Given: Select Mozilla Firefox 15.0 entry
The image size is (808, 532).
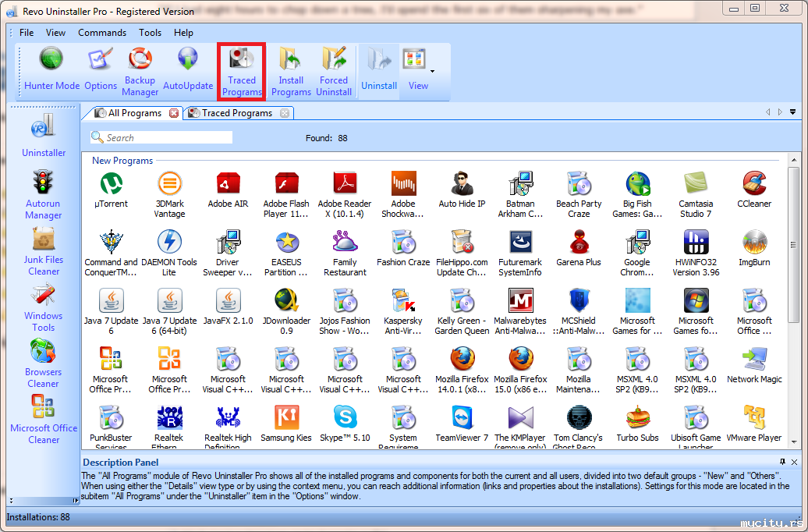Looking at the screenshot, I should 520,370.
